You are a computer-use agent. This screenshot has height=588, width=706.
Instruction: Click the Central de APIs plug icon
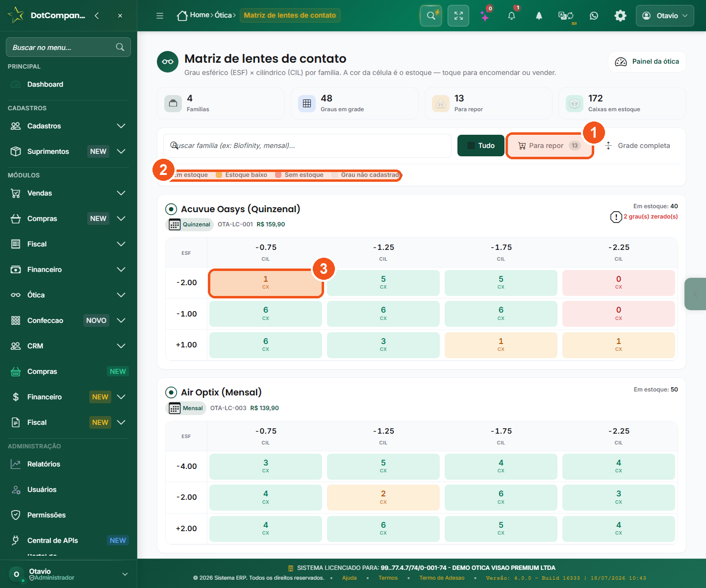(x=16, y=540)
